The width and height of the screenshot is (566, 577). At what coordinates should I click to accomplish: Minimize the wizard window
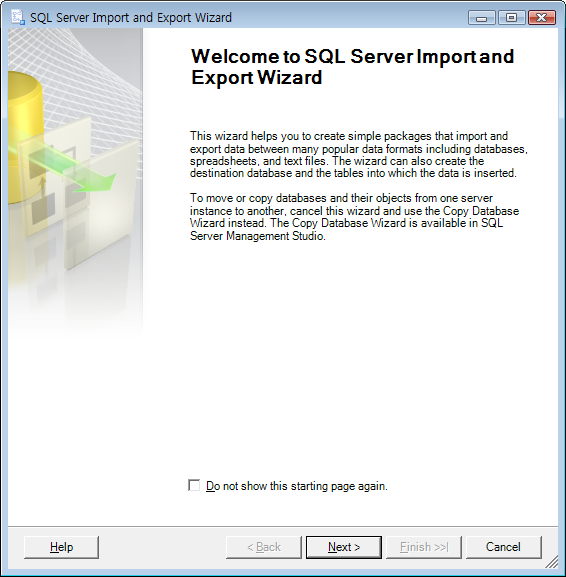[482, 18]
